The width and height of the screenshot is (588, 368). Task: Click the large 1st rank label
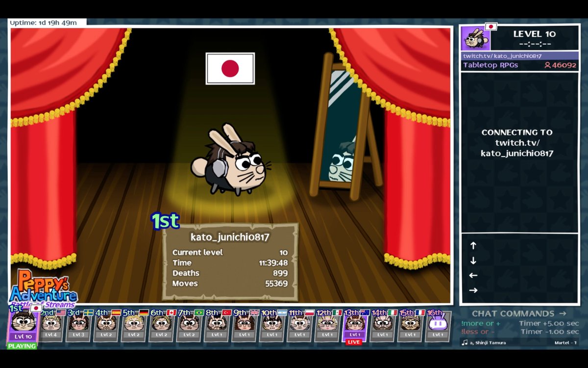click(x=165, y=221)
